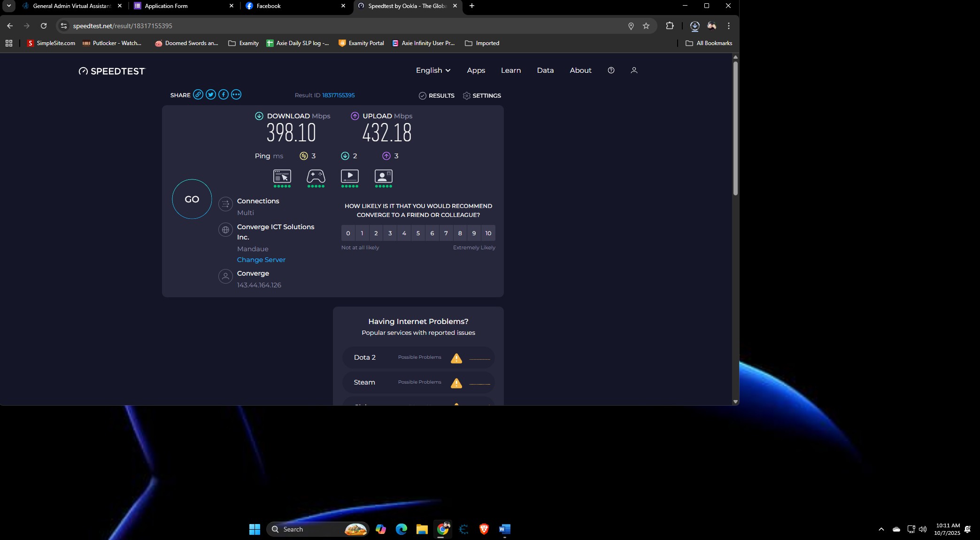Select rating 5 on recommendation scale

pos(418,233)
